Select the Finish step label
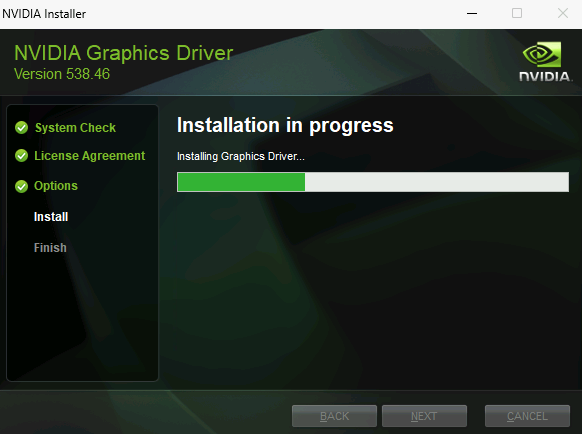Image resolution: width=582 pixels, height=434 pixels. click(50, 248)
